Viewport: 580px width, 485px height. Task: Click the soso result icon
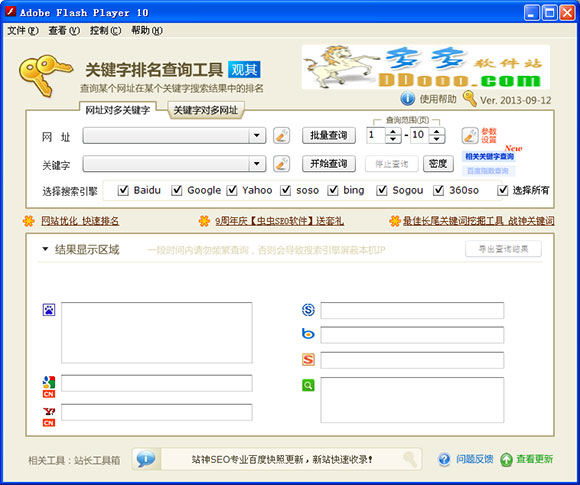point(308,310)
